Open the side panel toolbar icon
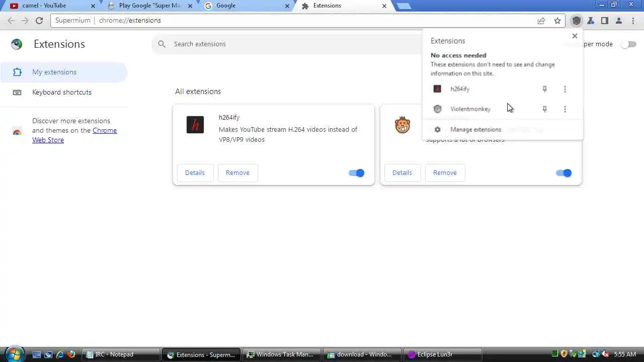The image size is (644, 362). pos(605,21)
